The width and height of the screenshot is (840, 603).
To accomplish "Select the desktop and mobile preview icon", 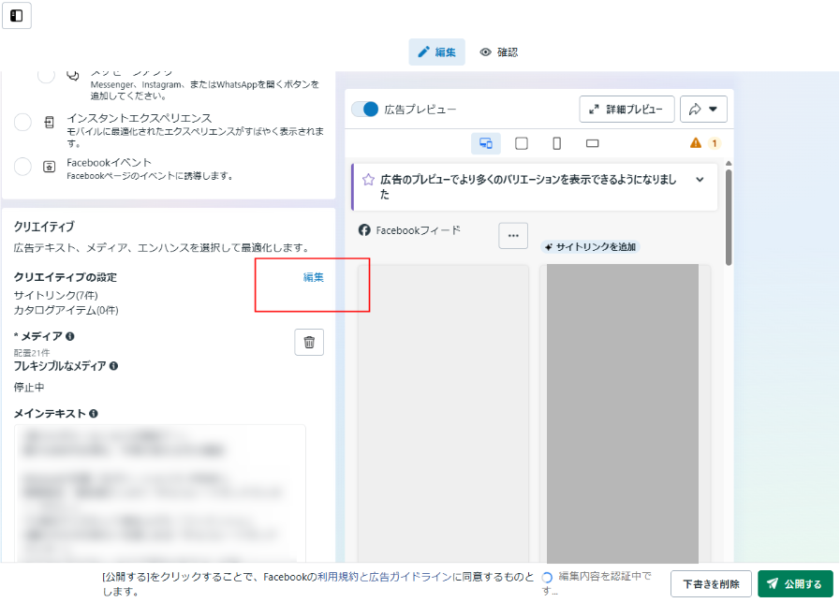I will tap(485, 143).
